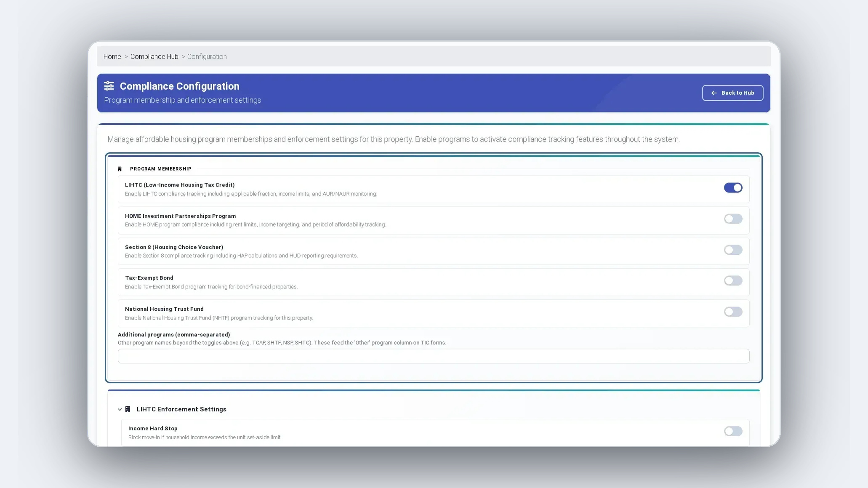
Task: Enable the Income Hard Stop toggle
Action: pos(733,431)
